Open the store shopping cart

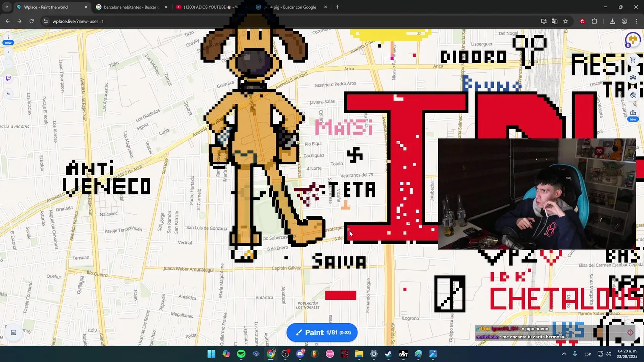coord(633,60)
